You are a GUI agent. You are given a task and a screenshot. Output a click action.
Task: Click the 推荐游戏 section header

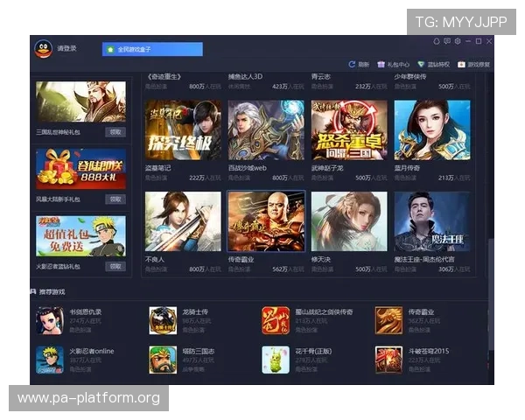click(x=52, y=291)
